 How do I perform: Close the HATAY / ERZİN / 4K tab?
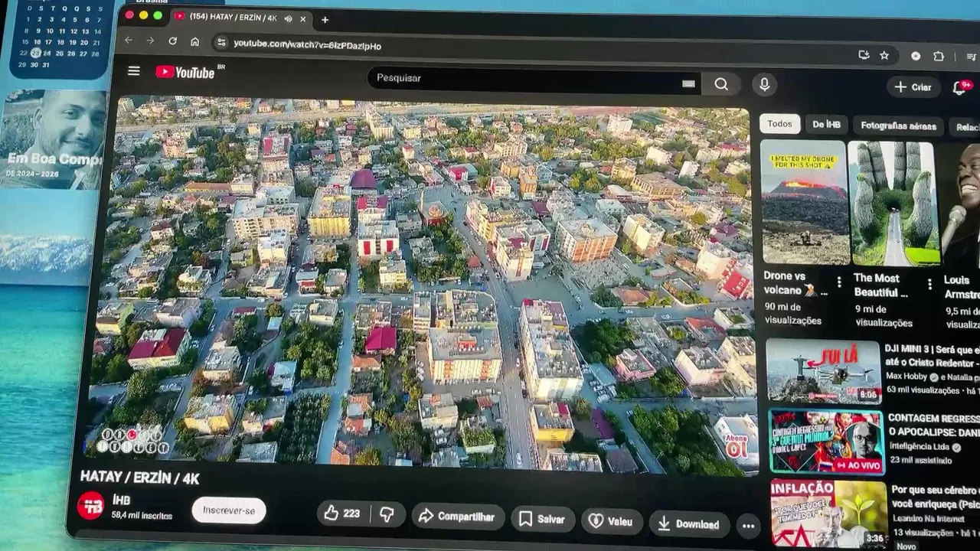(303, 19)
